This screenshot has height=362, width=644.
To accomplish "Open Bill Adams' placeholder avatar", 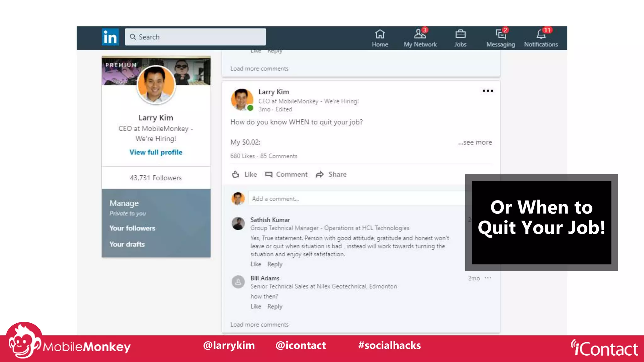I will (238, 282).
